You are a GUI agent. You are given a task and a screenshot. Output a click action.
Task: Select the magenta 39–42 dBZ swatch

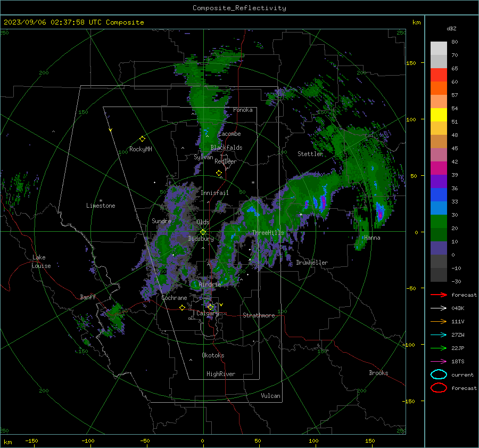[439, 168]
